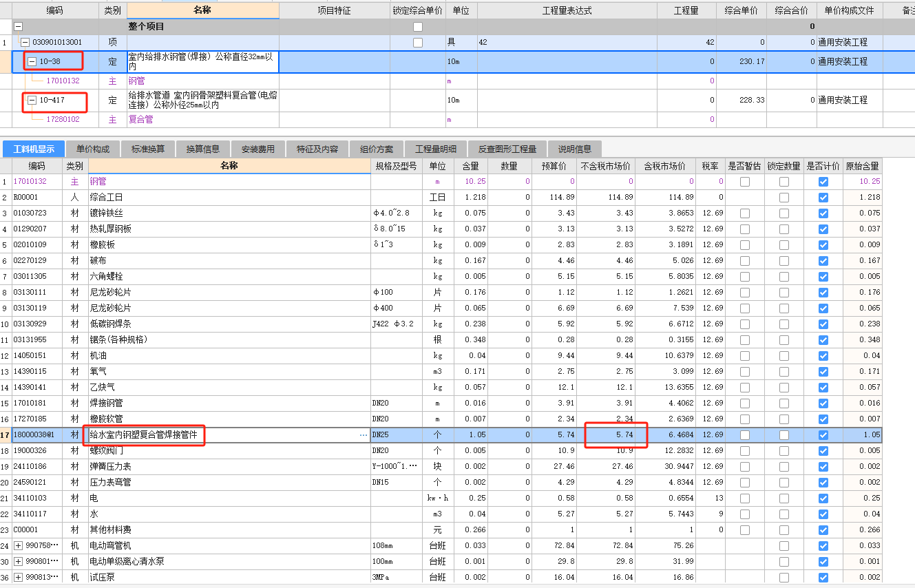Click the 焊接钢管 material name
Image resolution: width=915 pixels, height=588 pixels.
point(106,403)
